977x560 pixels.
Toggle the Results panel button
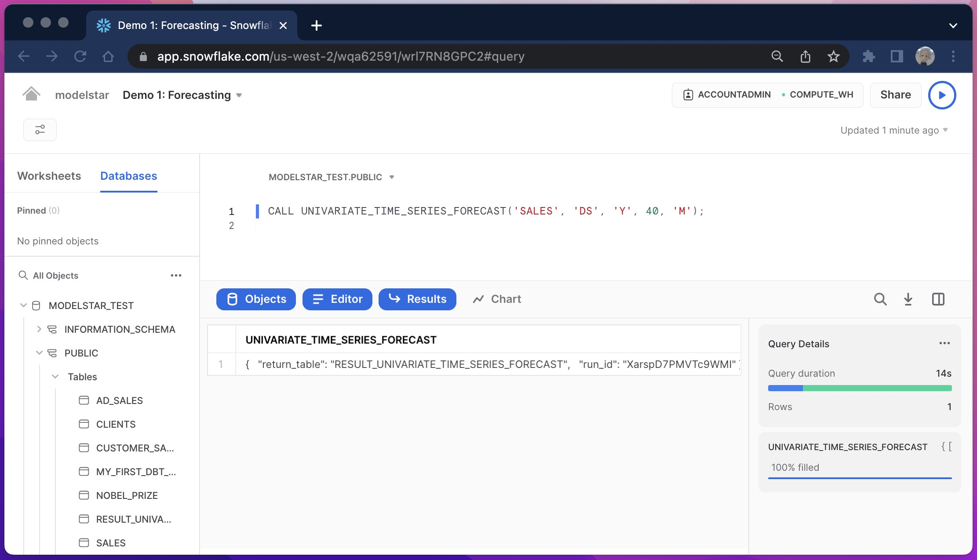pyautogui.click(x=417, y=299)
